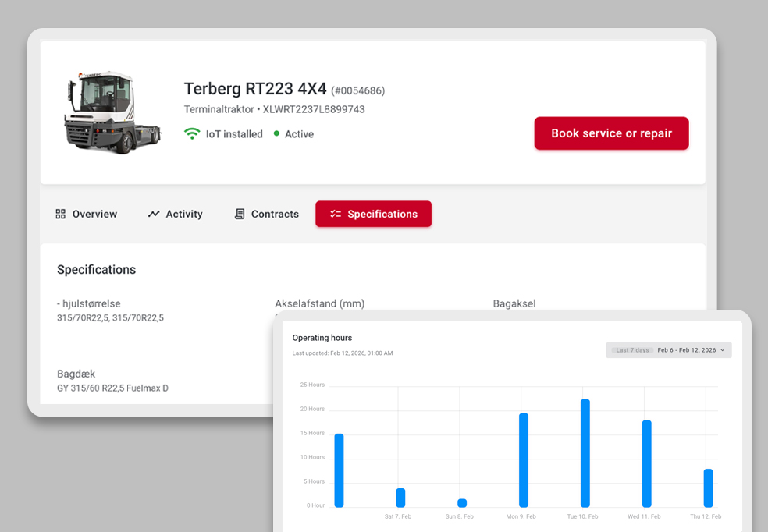This screenshot has height=532, width=768.
Task: Click the green Active status dot
Action: click(x=276, y=133)
